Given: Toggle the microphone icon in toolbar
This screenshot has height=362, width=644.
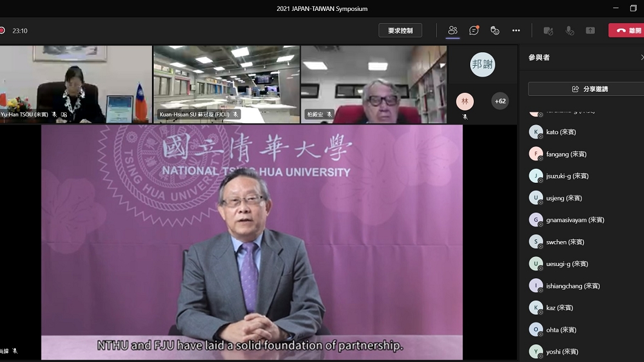Looking at the screenshot, I should point(569,30).
